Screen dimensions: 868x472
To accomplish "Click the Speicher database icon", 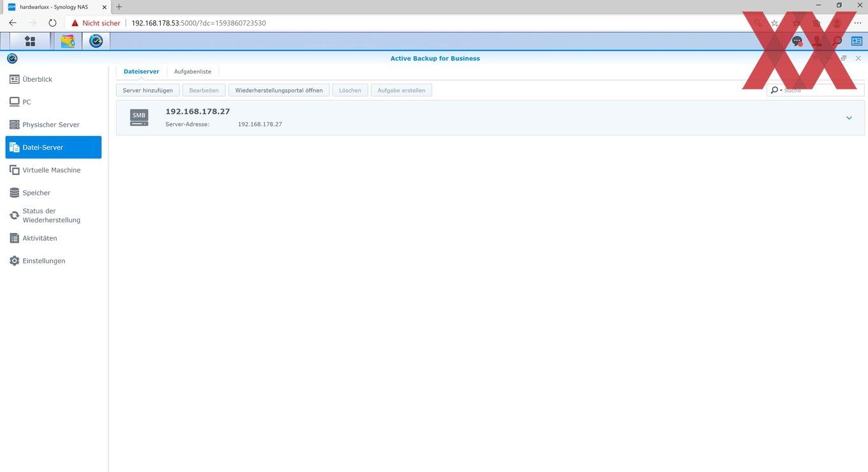I will click(14, 193).
